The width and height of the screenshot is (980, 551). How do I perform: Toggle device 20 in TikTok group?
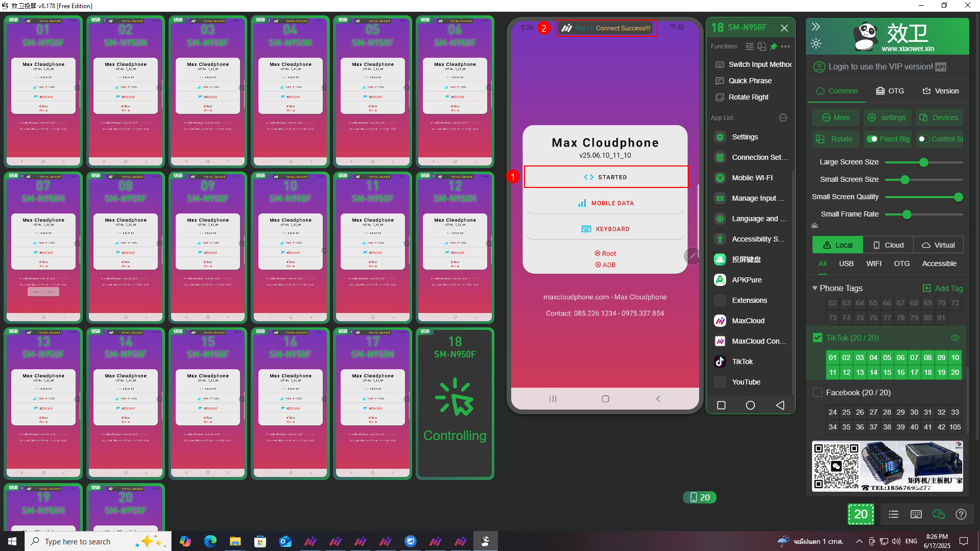[x=955, y=372]
